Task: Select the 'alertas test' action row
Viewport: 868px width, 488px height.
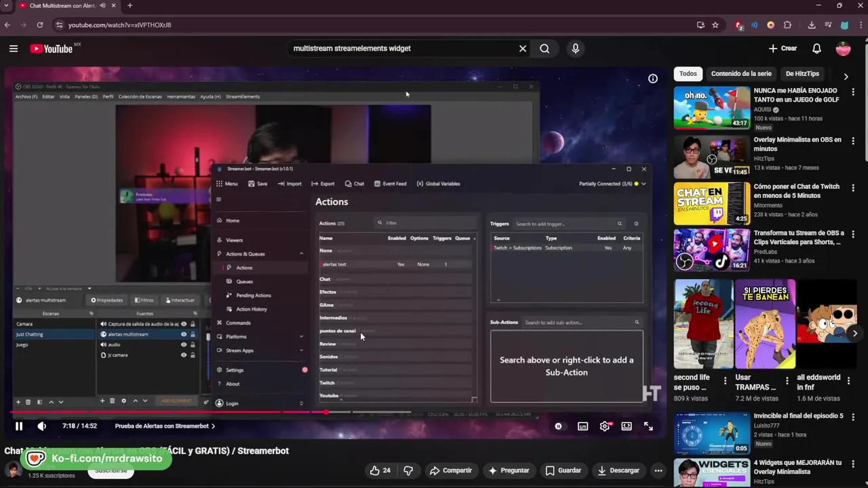Action: point(397,264)
